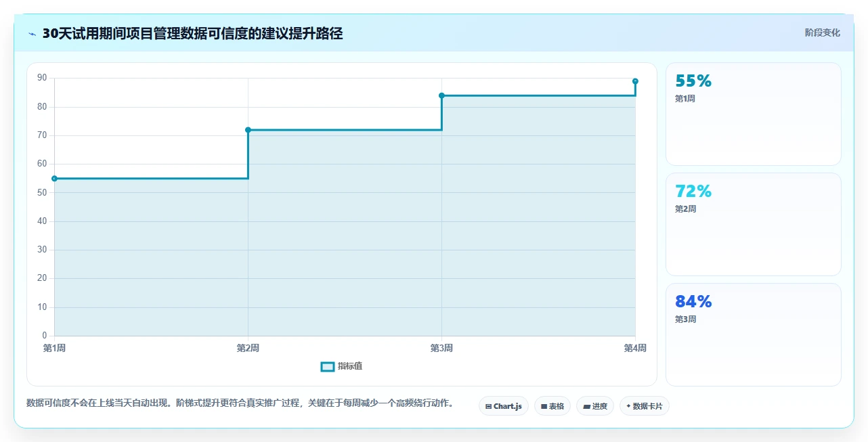The width and height of the screenshot is (868, 442).
Task: Click the icon in the Chart.js tag
Action: point(488,407)
